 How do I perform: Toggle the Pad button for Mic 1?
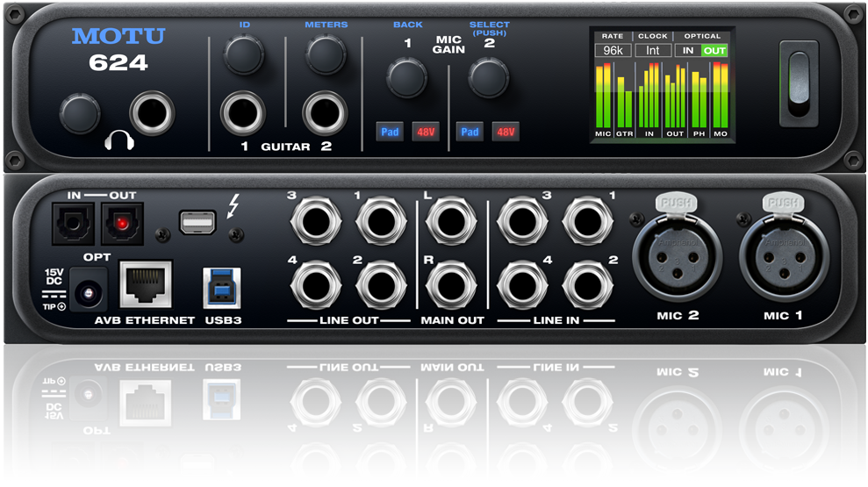point(390,132)
